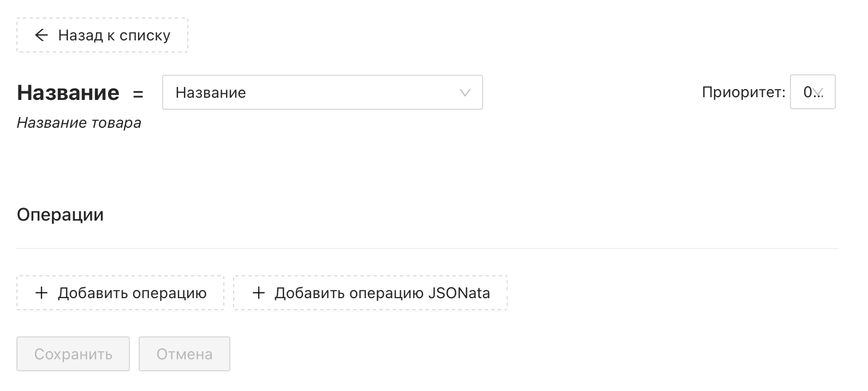Click the Сохранить button
The width and height of the screenshot is (868, 391).
point(73,354)
